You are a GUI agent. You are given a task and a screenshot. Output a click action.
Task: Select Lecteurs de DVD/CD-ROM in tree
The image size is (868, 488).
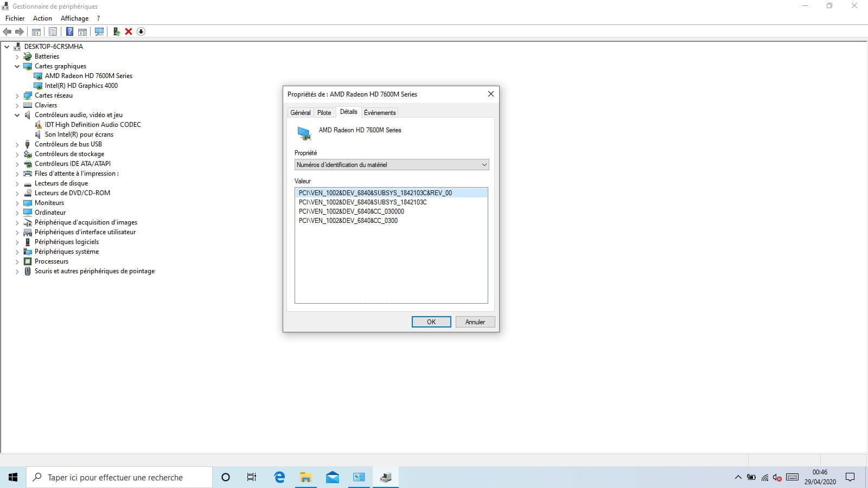tap(72, 193)
